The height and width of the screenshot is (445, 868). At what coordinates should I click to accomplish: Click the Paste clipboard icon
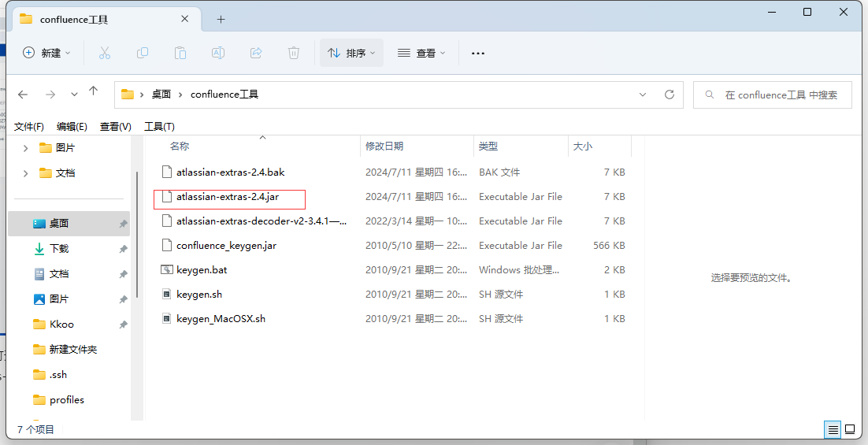tap(180, 53)
